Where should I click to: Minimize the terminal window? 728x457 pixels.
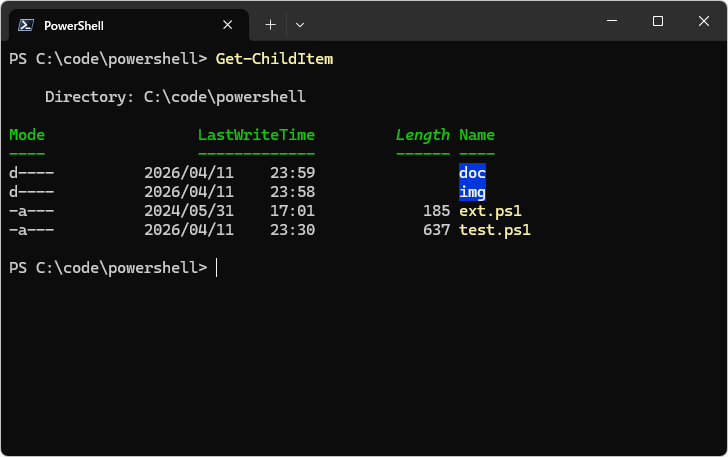click(x=612, y=21)
